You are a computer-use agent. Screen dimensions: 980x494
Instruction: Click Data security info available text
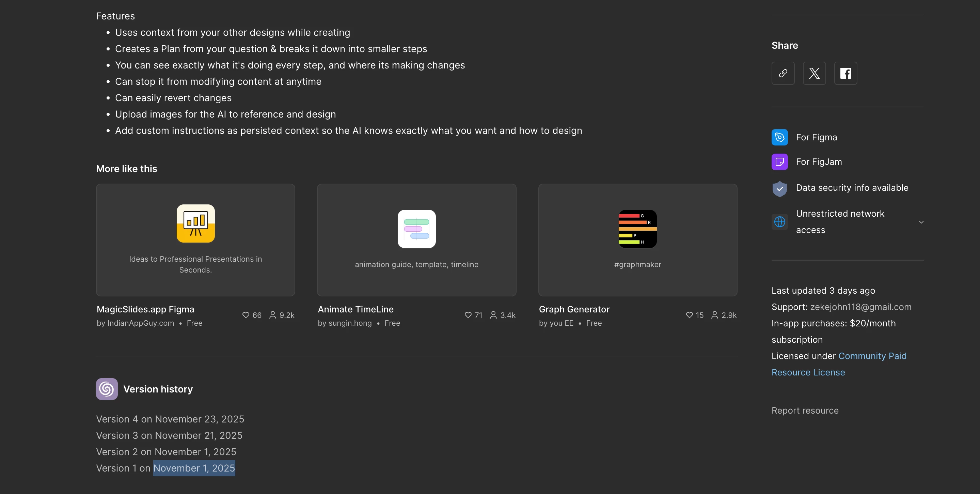pos(852,188)
